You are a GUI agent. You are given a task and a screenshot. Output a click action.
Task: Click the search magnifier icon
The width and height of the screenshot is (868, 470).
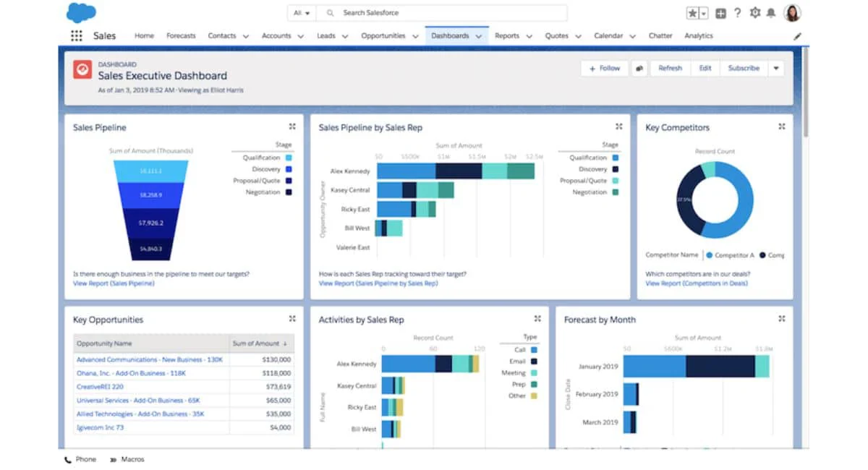tap(330, 13)
